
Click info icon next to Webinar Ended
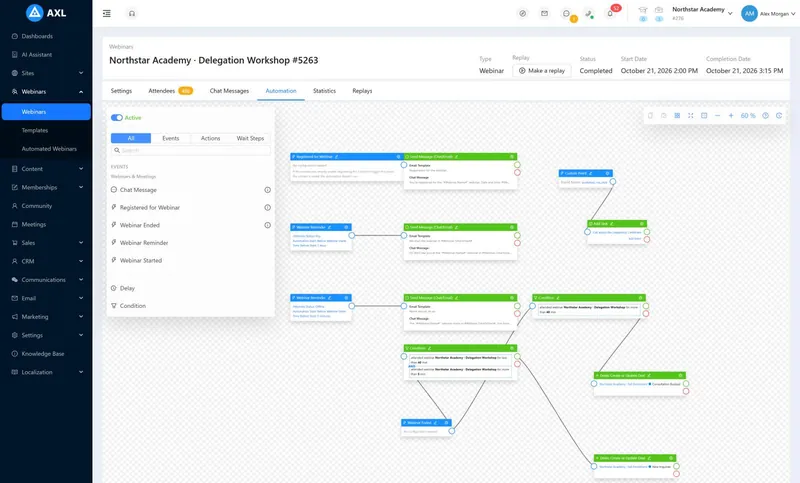click(x=267, y=225)
